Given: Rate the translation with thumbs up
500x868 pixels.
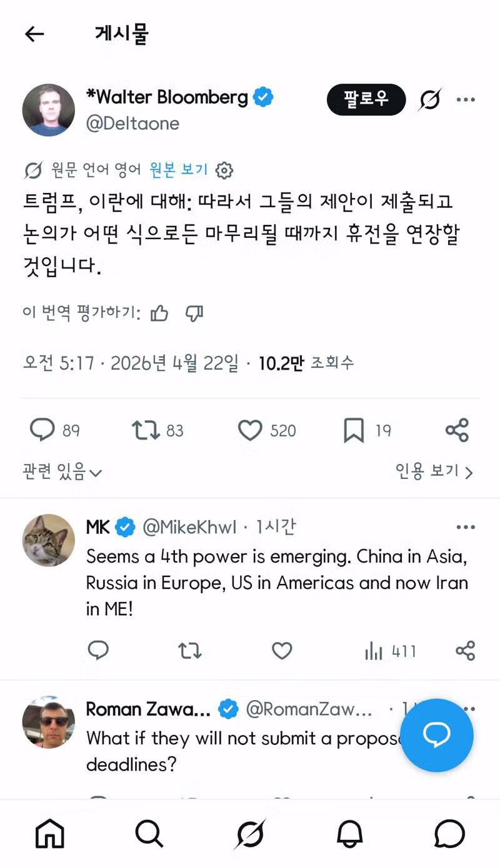Looking at the screenshot, I should (x=159, y=314).
